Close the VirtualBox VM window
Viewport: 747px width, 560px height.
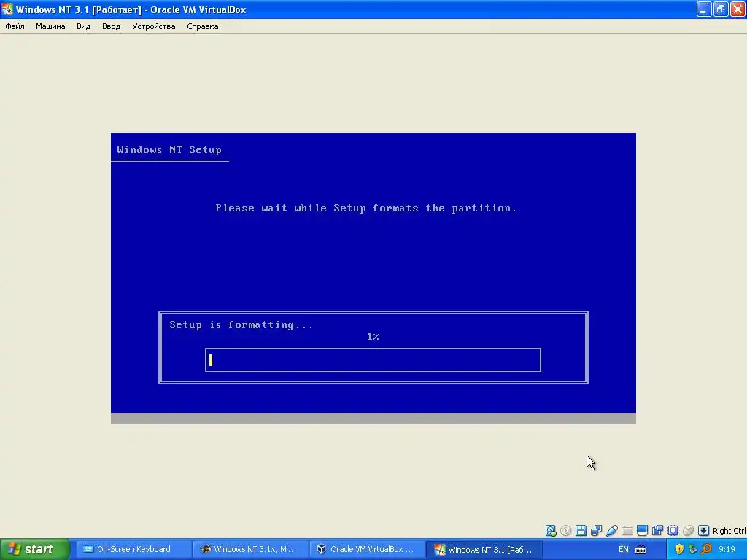tap(738, 9)
